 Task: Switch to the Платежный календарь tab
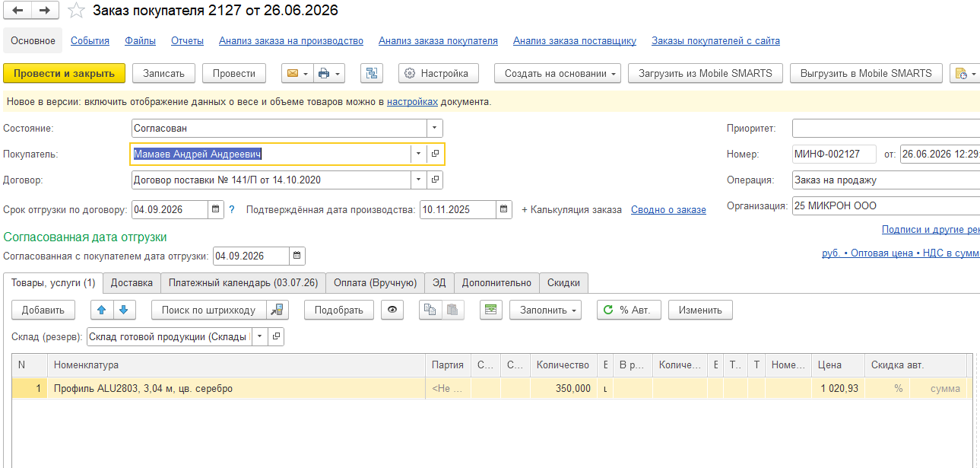point(243,282)
